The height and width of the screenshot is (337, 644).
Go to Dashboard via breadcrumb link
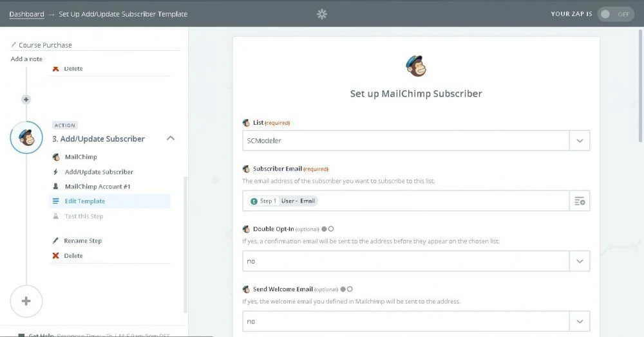point(26,14)
